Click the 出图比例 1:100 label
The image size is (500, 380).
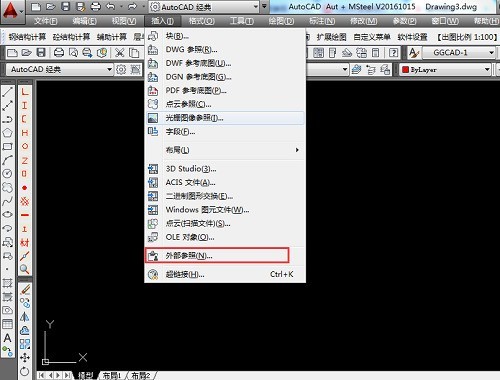coord(467,37)
